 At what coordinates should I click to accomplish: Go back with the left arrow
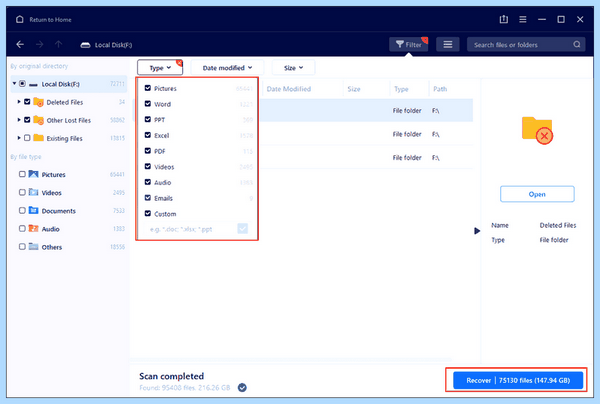[20, 44]
